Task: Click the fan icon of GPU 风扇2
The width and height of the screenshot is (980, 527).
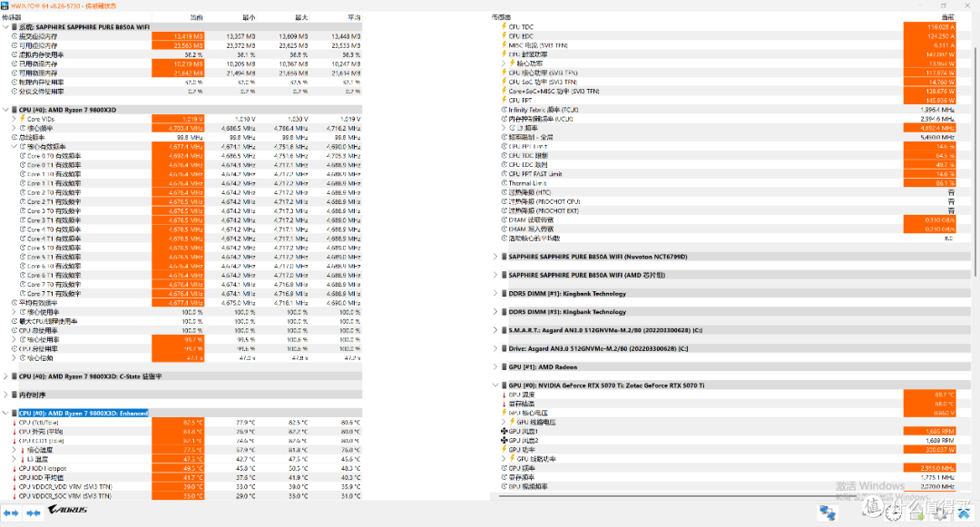Action: [504, 440]
